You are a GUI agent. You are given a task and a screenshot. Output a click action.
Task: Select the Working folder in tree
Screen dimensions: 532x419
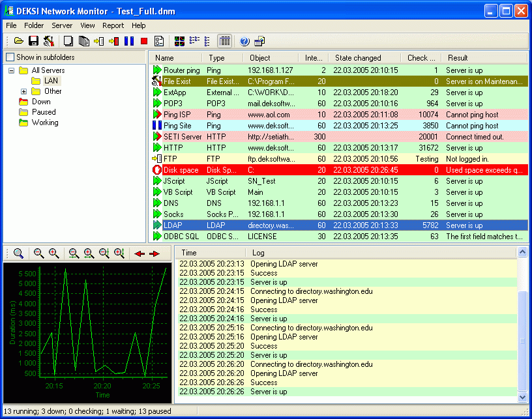(x=45, y=123)
